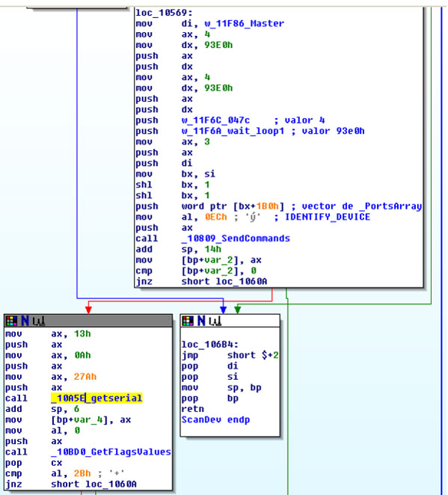Click the value 0Ah in 'mov ax, 0Ah'
The height and width of the screenshot is (495, 448).
(82, 355)
